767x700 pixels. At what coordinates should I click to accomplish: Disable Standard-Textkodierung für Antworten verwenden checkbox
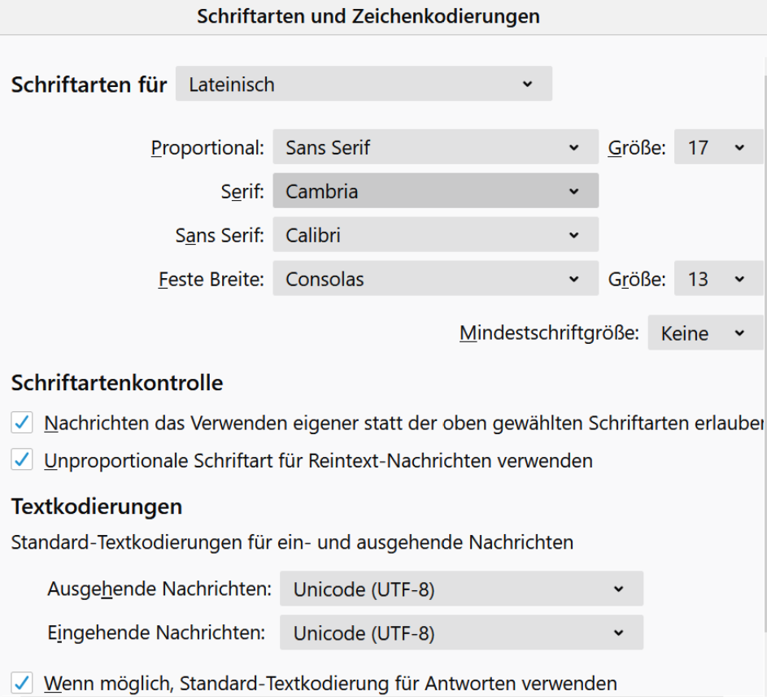(x=22, y=683)
